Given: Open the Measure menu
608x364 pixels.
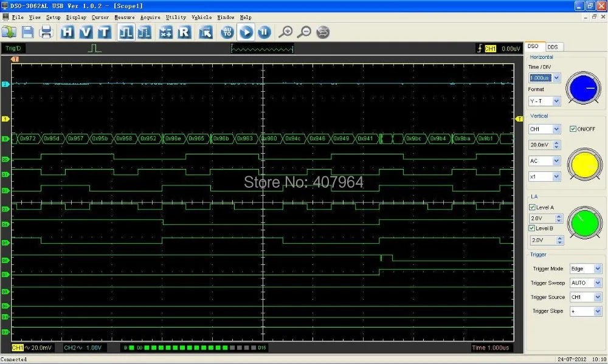Looking at the screenshot, I should (x=125, y=18).
